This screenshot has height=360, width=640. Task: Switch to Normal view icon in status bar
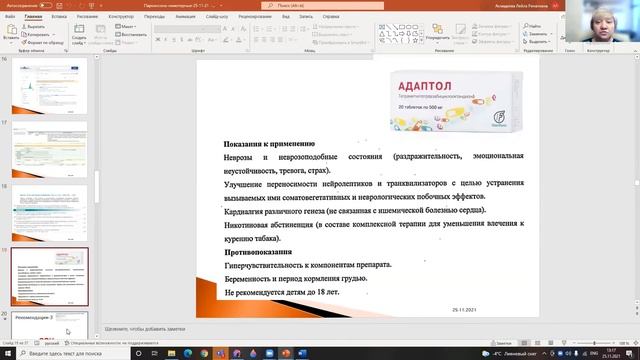click(524, 343)
